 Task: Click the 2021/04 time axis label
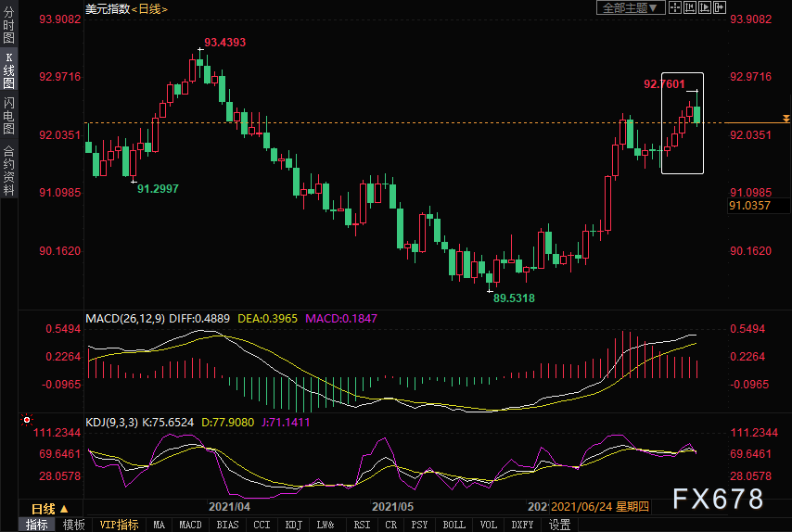(x=229, y=507)
